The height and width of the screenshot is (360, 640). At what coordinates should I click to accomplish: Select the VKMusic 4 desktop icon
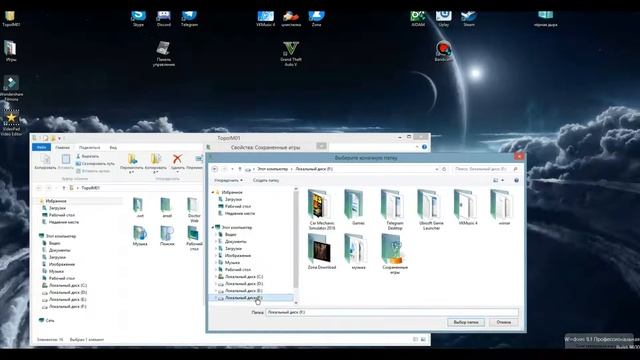(x=265, y=18)
